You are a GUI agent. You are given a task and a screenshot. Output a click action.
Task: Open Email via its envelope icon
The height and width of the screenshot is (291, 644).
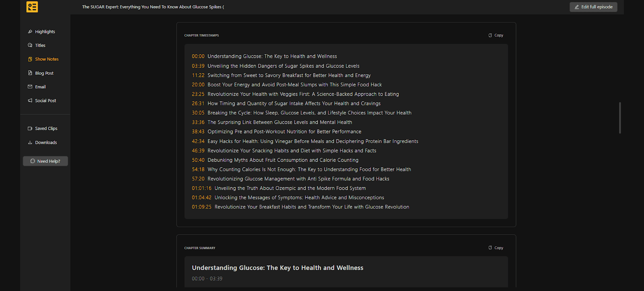(29, 86)
